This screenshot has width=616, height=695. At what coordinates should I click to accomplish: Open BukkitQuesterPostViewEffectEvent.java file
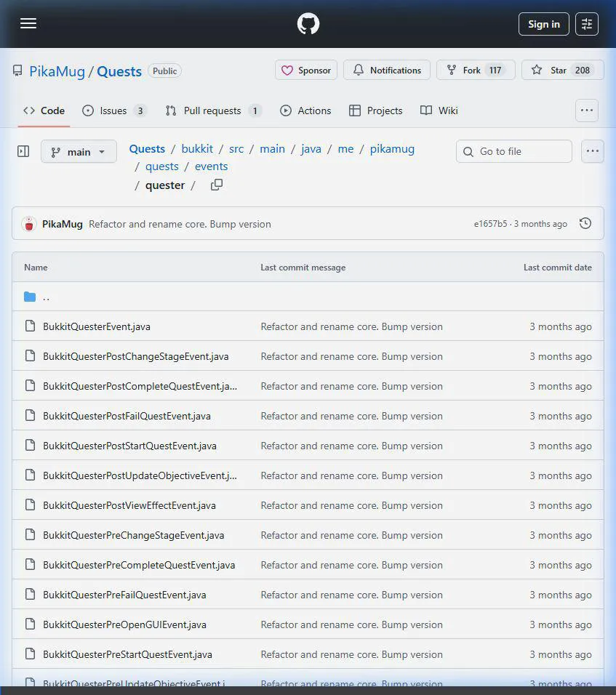point(129,505)
